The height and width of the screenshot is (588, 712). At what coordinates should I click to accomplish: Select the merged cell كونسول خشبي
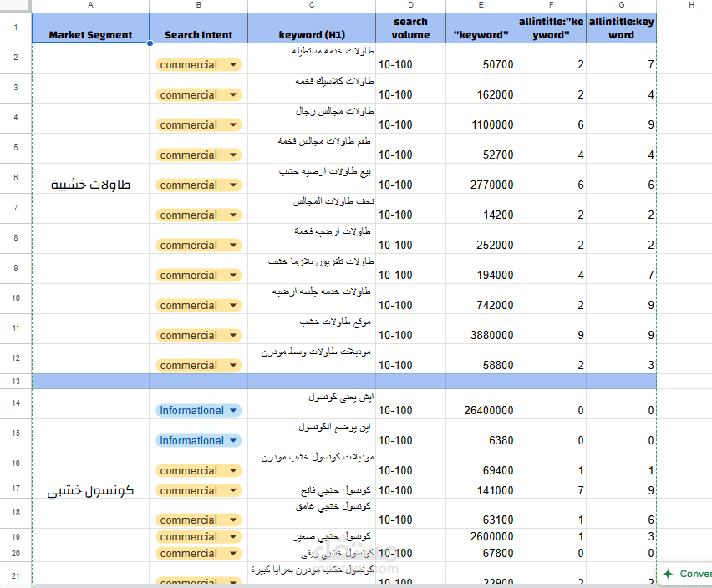(x=90, y=488)
